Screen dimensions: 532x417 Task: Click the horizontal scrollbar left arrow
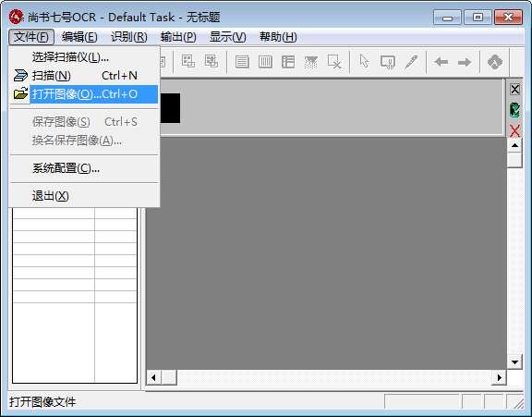[x=153, y=377]
